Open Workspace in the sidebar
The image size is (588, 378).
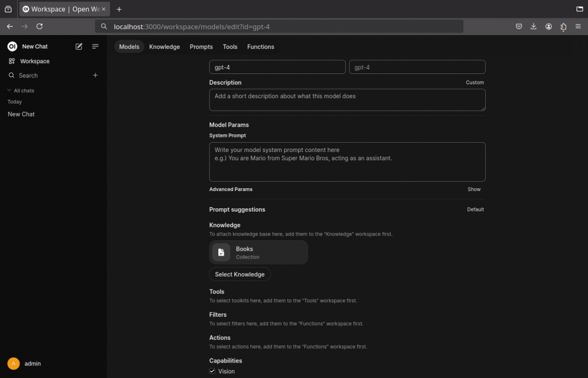(x=34, y=61)
